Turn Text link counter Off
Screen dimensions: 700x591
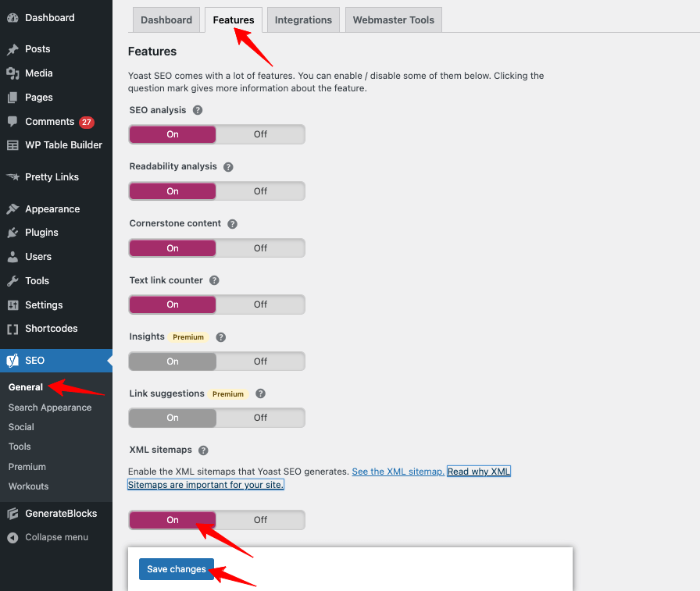(260, 304)
